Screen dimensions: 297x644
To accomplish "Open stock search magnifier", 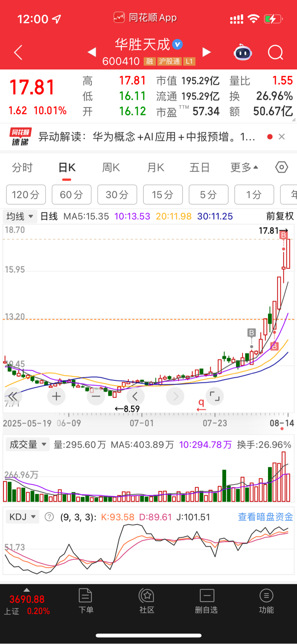I will [x=275, y=52].
